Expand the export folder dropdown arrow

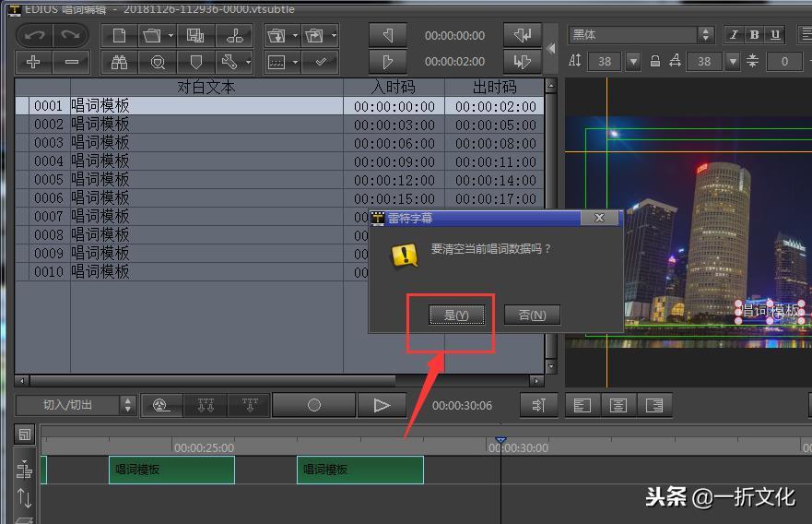tap(334, 36)
